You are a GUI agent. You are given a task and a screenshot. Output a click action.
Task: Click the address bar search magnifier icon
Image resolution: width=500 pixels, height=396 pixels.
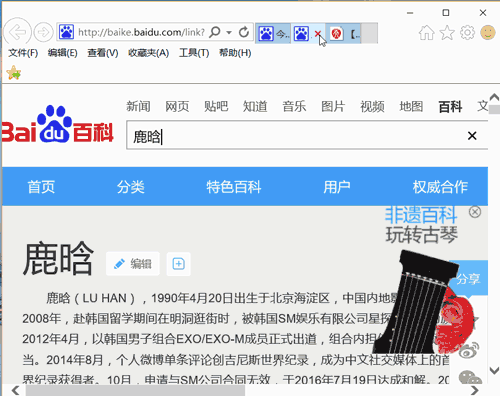[215, 32]
